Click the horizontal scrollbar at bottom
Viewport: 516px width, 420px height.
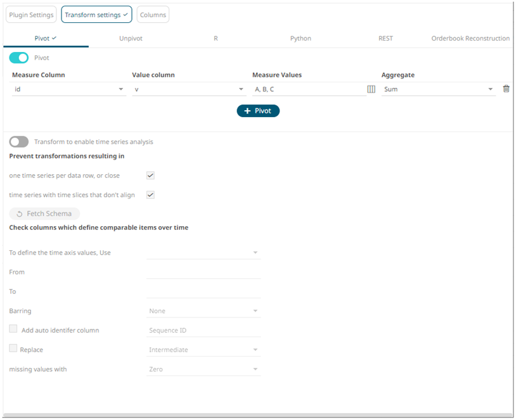pyautogui.click(x=258, y=415)
